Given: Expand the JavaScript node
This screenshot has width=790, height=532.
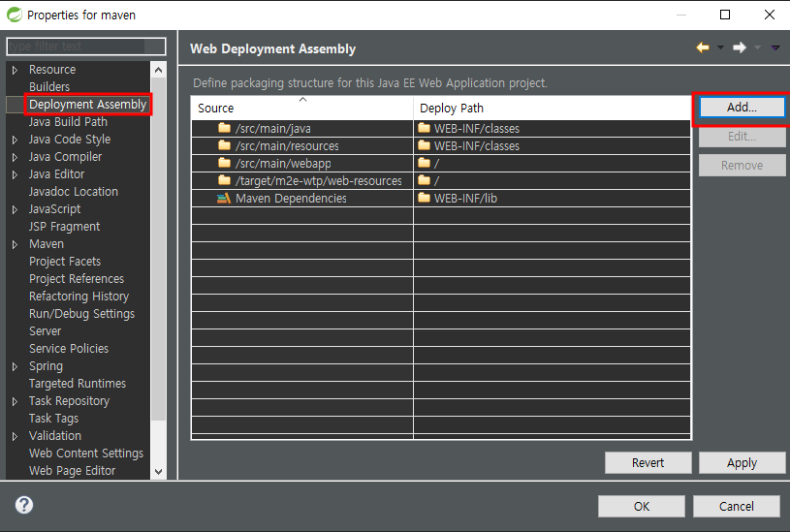Looking at the screenshot, I should 16,209.
